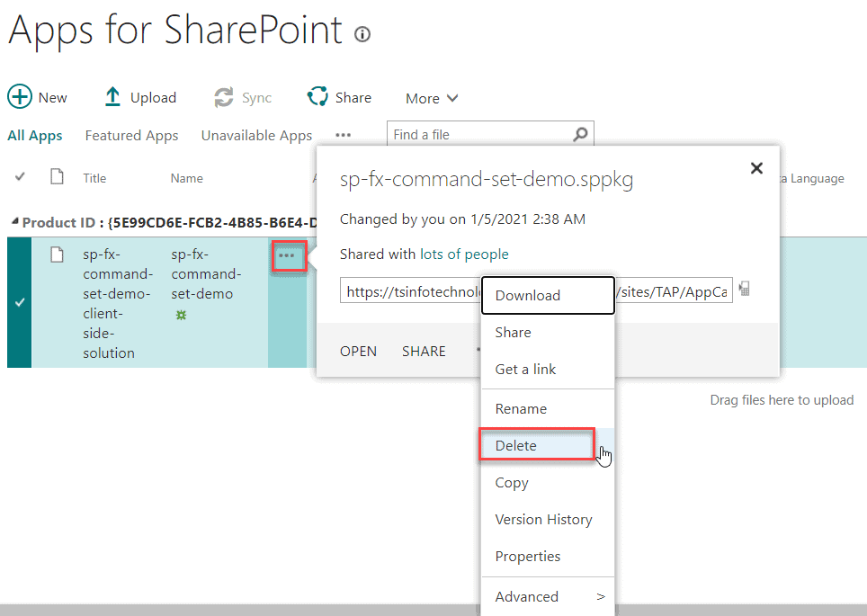The width and height of the screenshot is (867, 616).
Task: Switch to Unavailable Apps view
Action: pyautogui.click(x=256, y=136)
